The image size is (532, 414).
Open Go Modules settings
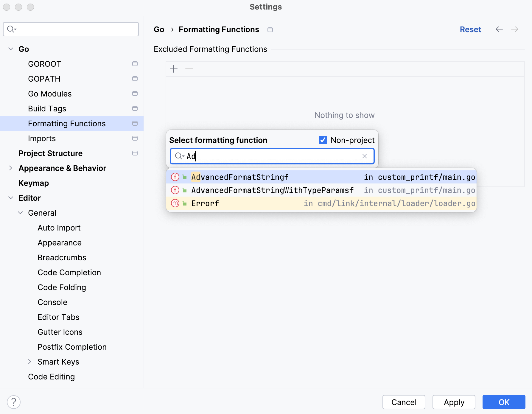tap(50, 94)
